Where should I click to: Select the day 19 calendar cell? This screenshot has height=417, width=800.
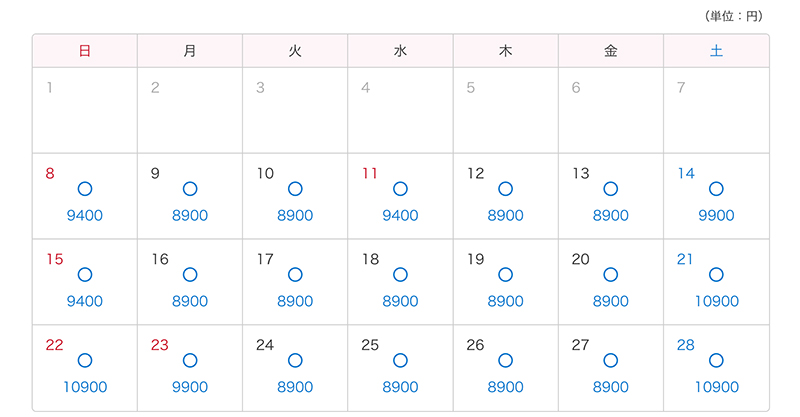(x=505, y=282)
